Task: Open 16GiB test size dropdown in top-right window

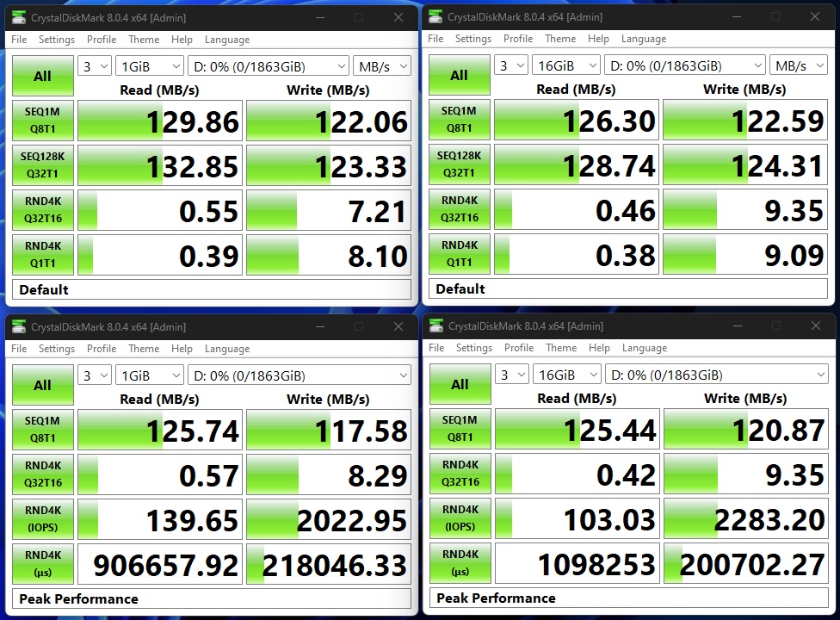Action: pyautogui.click(x=566, y=65)
